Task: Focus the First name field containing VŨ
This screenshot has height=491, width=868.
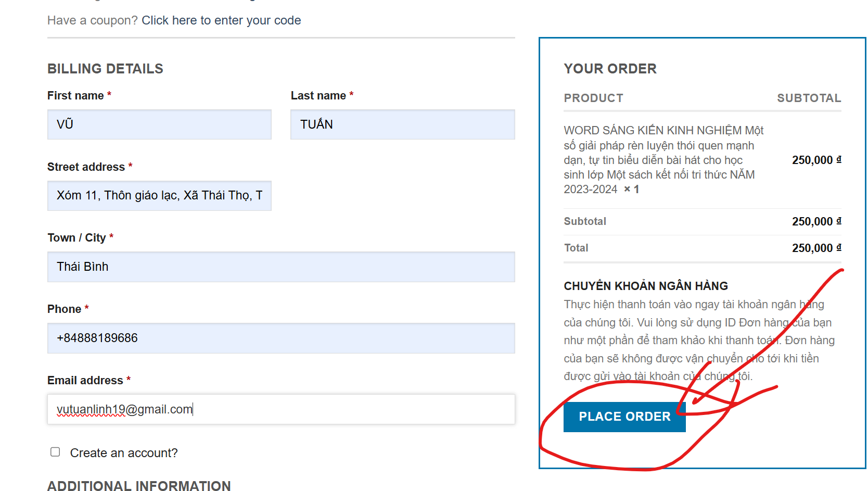Action: 159,124
